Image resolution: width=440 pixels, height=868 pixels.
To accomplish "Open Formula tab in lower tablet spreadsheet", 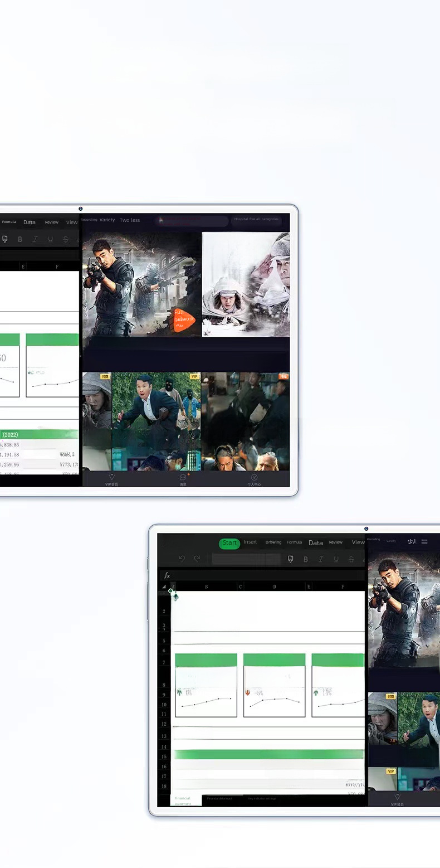I will 294,542.
